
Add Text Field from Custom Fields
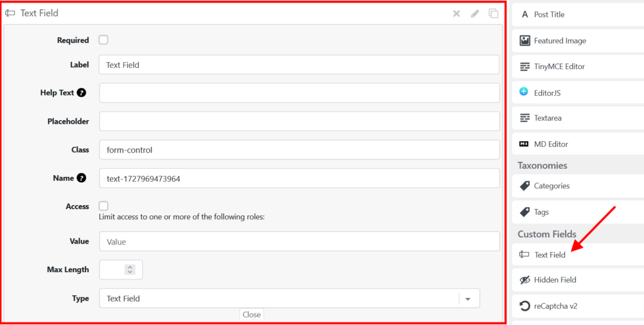tap(549, 255)
